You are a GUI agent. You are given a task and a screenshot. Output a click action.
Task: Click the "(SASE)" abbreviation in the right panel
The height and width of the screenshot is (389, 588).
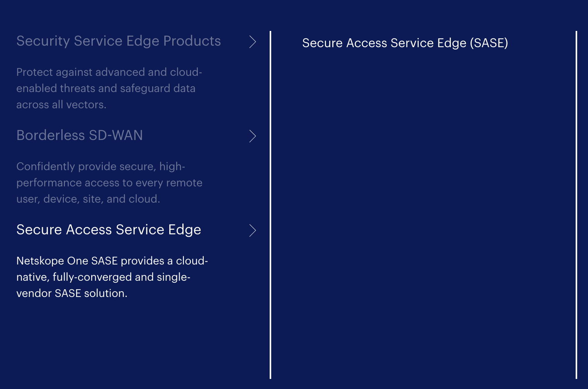pyautogui.click(x=489, y=43)
